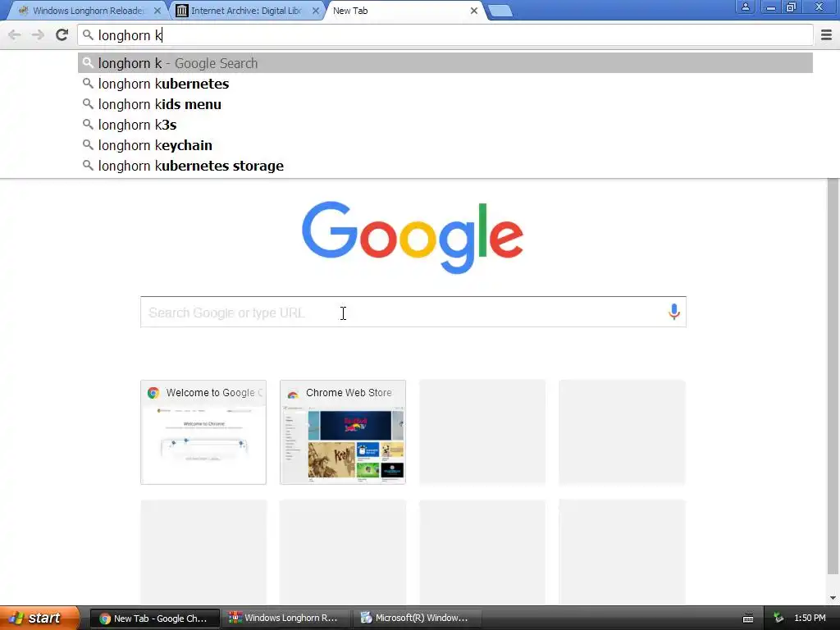Choose the 'longhorn k3s' suggestion

445,125
